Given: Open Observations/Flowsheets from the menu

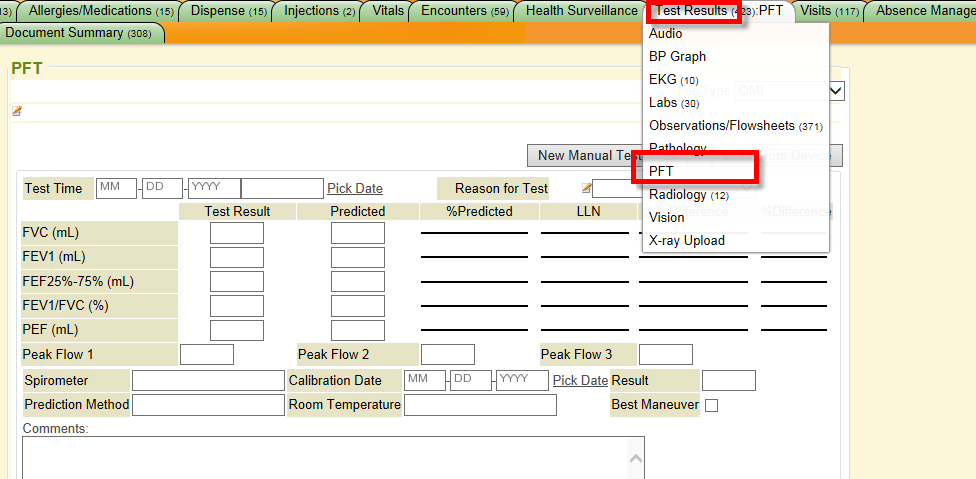Looking at the screenshot, I should (x=720, y=125).
